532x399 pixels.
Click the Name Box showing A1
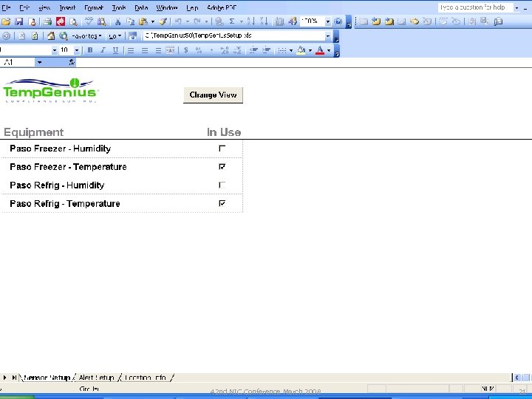(18, 62)
